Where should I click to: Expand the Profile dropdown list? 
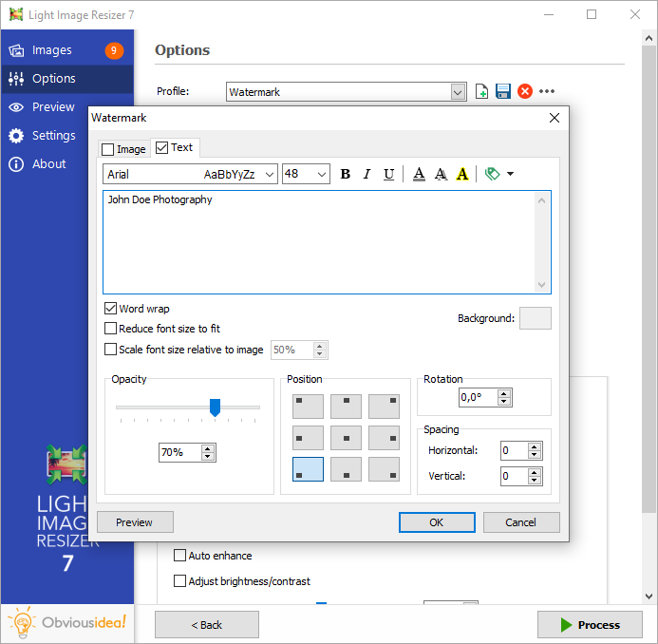(x=459, y=92)
